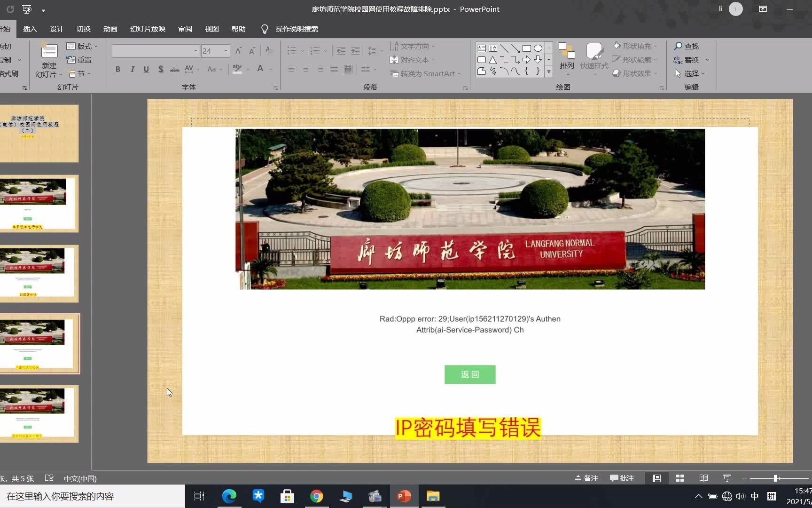Center the text

[306, 69]
